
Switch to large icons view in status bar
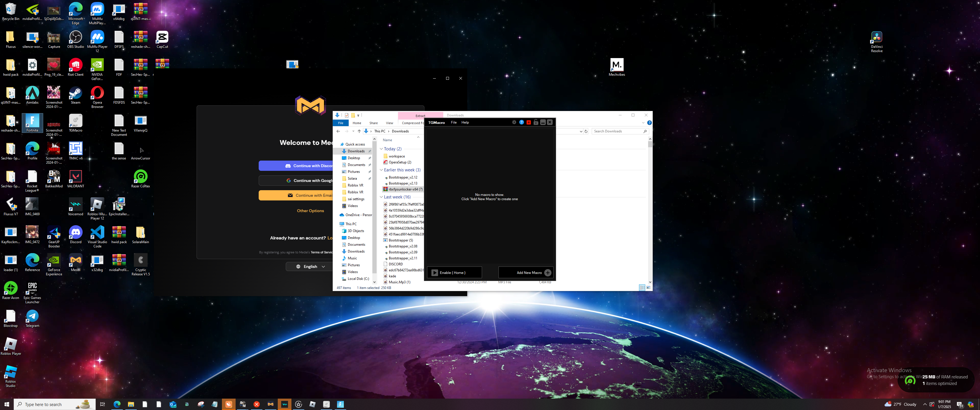click(x=648, y=288)
